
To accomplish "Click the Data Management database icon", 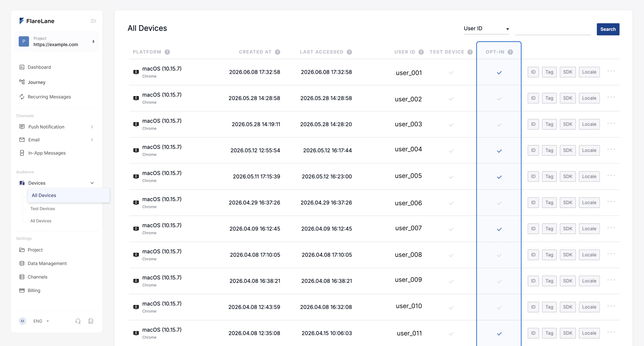I will click(x=22, y=263).
